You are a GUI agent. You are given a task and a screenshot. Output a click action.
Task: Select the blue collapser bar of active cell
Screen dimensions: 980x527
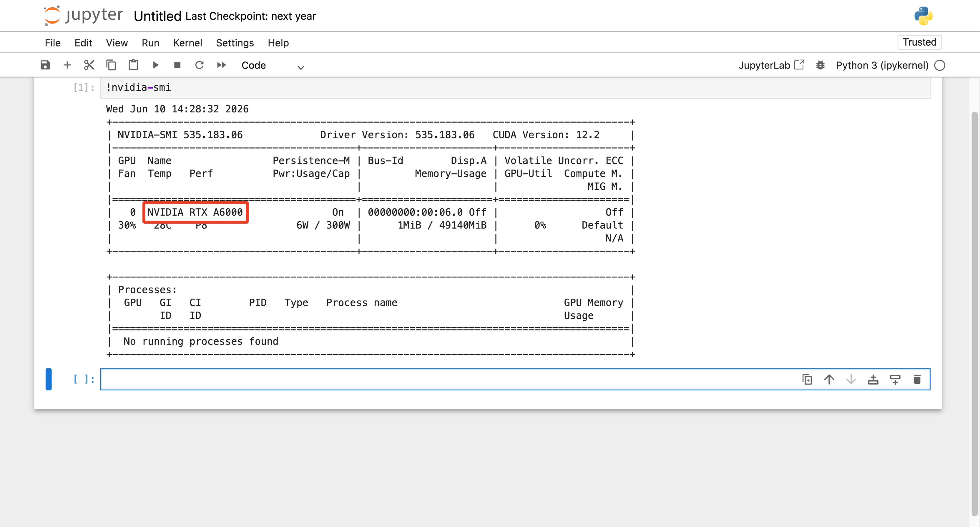click(x=48, y=379)
